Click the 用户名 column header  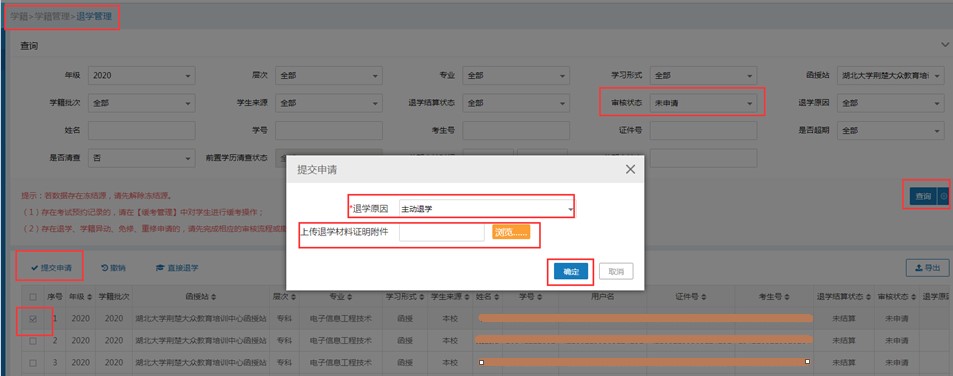coord(603,296)
